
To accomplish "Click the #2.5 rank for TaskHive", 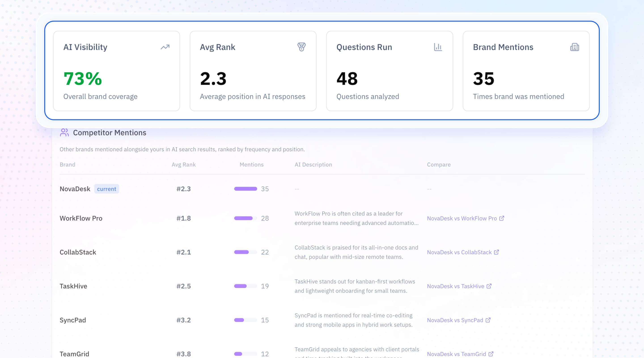I will click(184, 286).
